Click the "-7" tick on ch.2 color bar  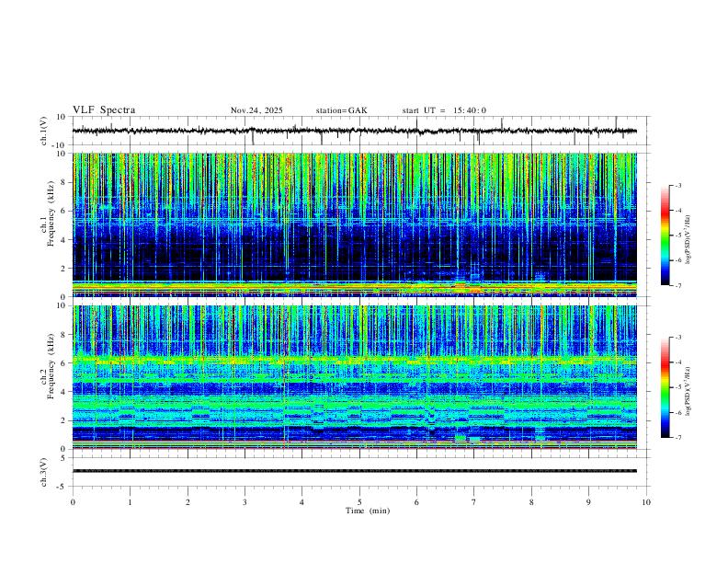coord(678,437)
